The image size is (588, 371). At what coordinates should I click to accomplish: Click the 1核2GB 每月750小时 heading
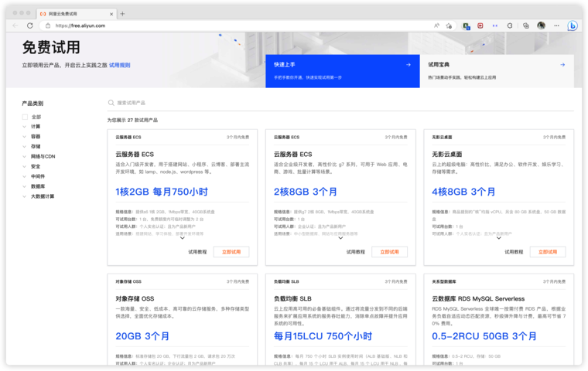[x=162, y=192]
